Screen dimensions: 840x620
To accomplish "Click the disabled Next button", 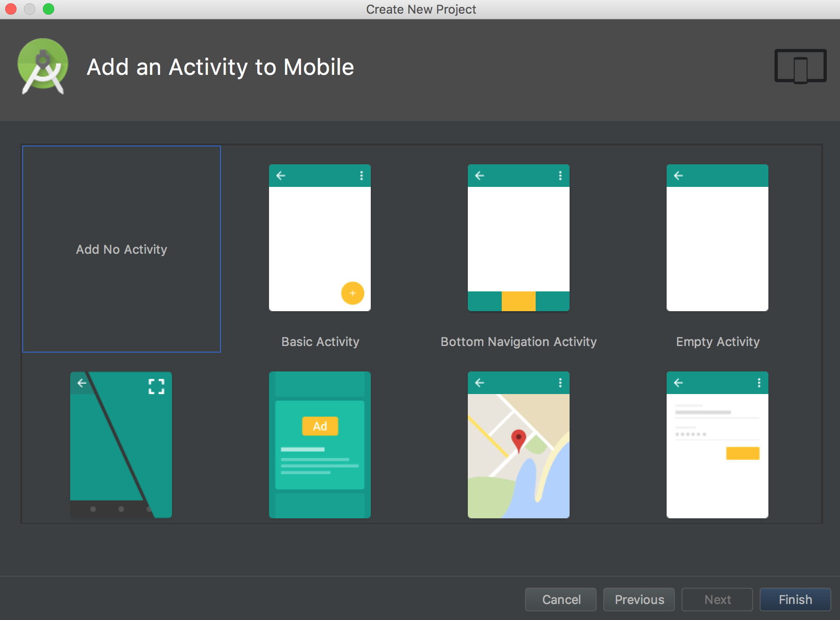I will click(718, 599).
